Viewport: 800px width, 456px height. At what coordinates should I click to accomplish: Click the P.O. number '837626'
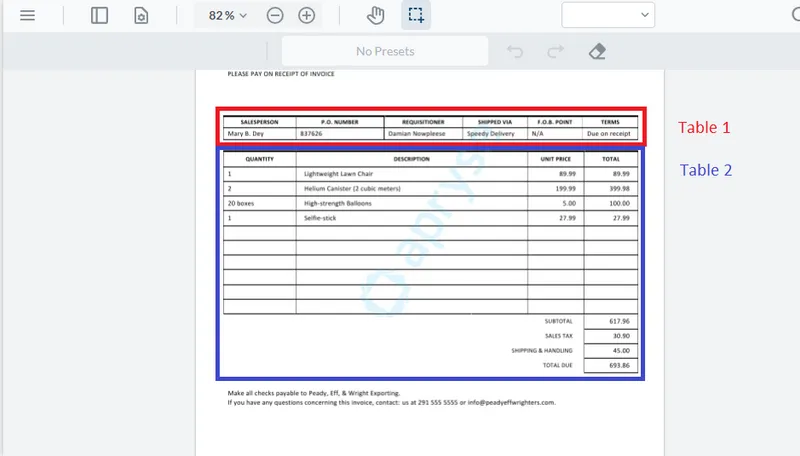[311, 134]
